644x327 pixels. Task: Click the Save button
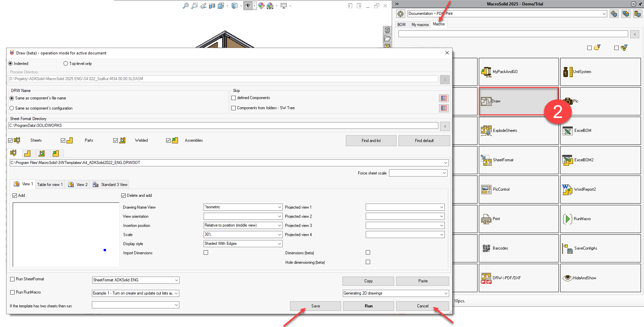(315, 306)
